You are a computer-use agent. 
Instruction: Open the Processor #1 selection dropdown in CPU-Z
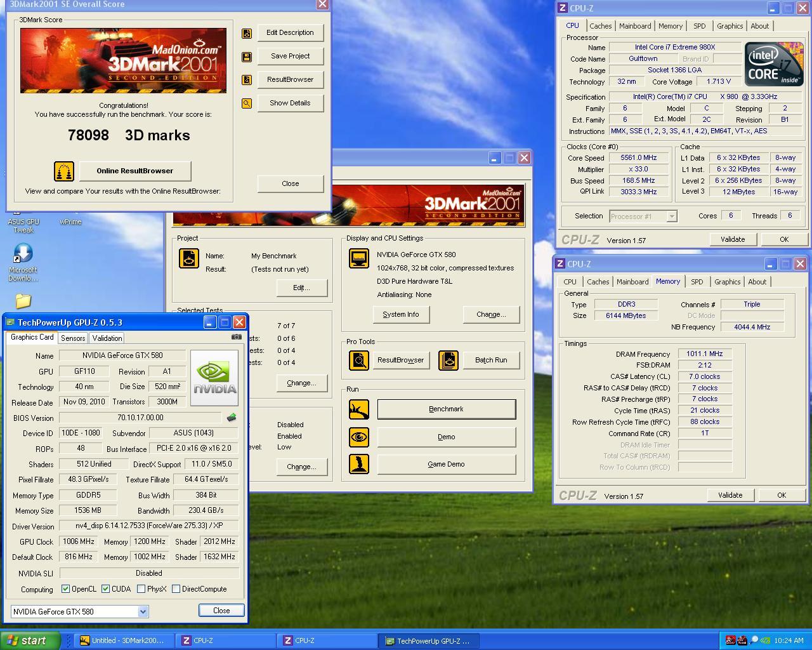pyautogui.click(x=672, y=216)
